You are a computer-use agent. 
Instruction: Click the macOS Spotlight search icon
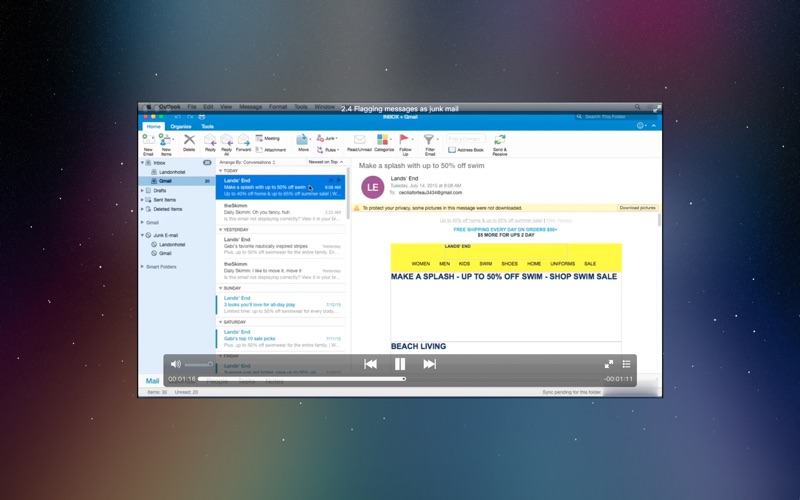(x=637, y=107)
